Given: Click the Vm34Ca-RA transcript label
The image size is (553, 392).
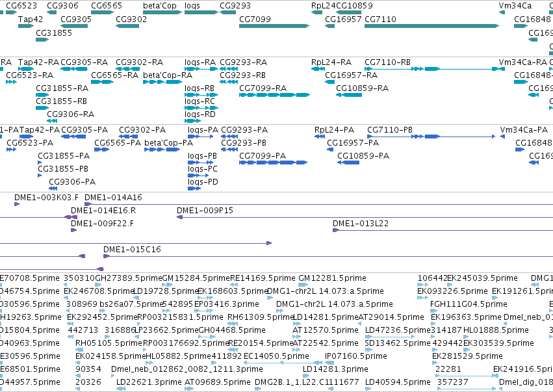Looking at the screenshot, I should 522,62.
